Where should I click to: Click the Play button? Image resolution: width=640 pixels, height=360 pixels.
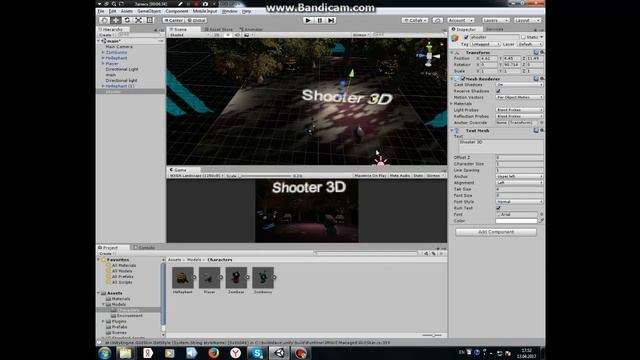coord(308,20)
